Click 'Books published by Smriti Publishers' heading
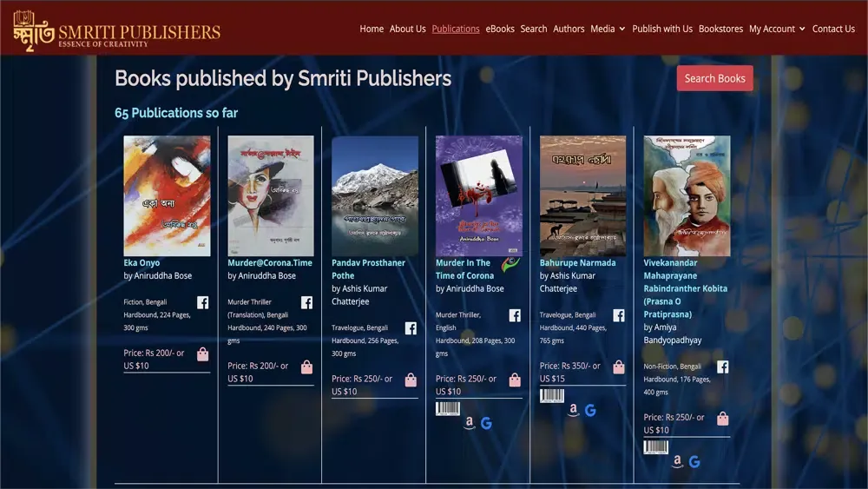The image size is (868, 489). tap(283, 79)
